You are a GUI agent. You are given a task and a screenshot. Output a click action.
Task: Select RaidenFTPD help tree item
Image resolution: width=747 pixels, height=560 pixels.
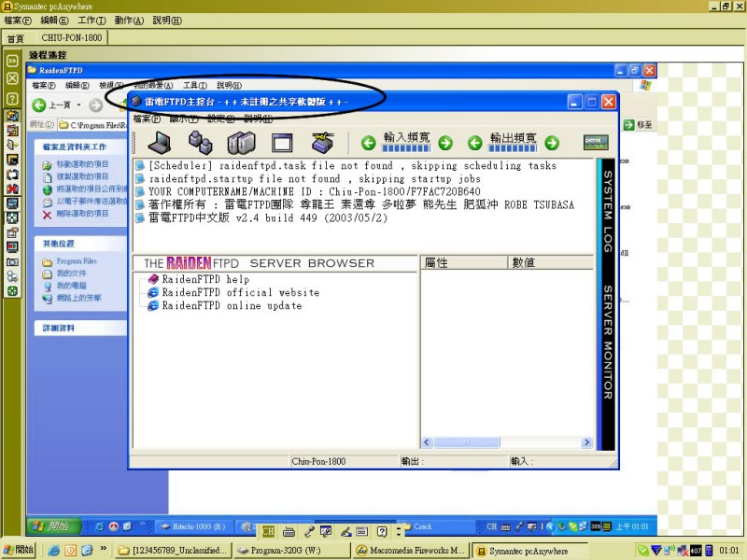(x=205, y=279)
